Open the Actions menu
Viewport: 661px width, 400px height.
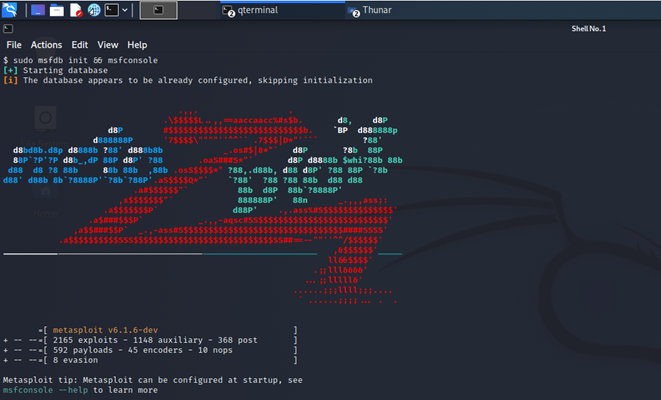pos(46,45)
